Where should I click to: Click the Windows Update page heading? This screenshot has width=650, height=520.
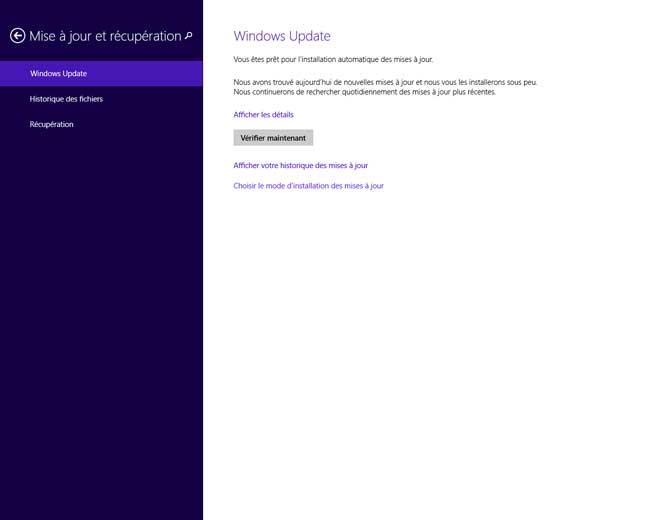pos(282,36)
